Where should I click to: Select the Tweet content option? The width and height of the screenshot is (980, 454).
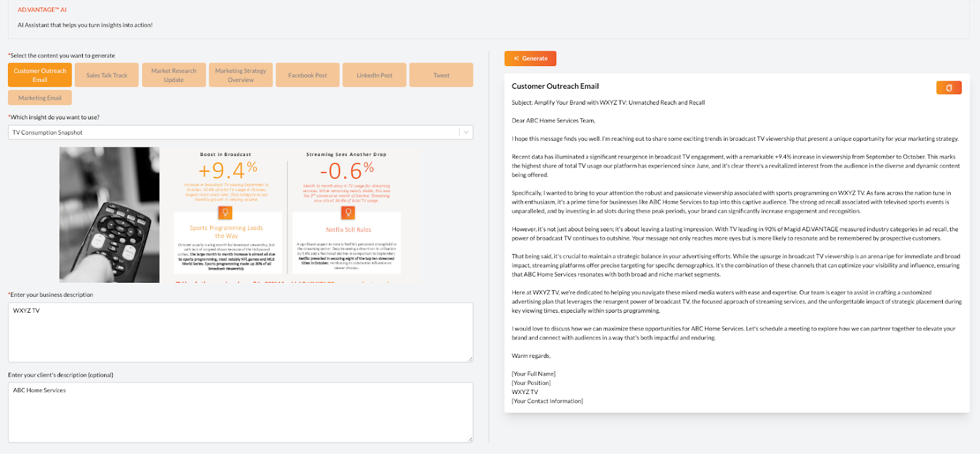click(441, 75)
